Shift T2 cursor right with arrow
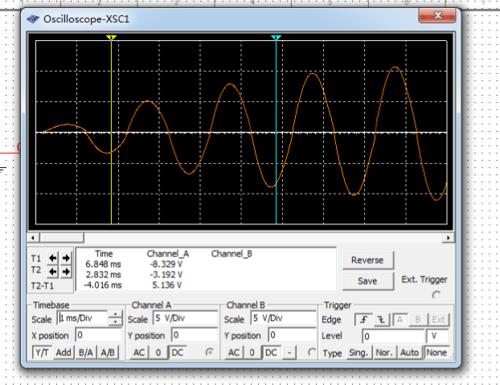 tap(66, 272)
